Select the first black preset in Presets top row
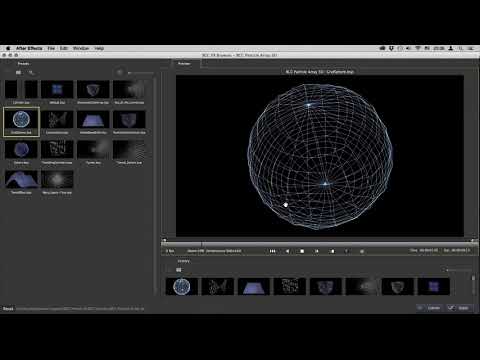480x360 pixels. [x=21, y=89]
